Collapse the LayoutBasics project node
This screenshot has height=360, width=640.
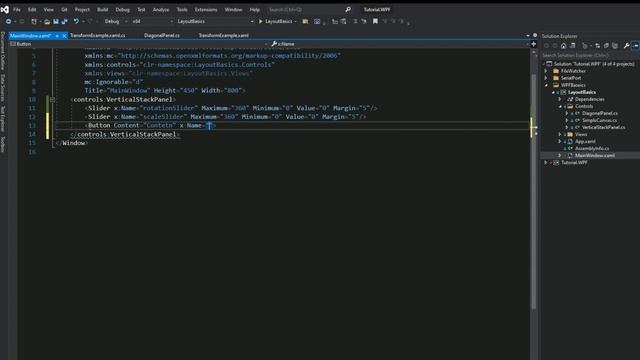point(553,92)
